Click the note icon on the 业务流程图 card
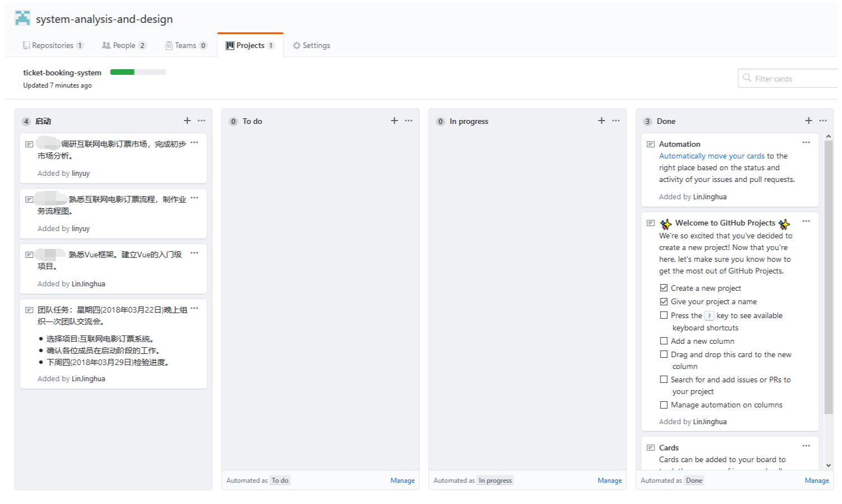Viewport: 842px width, 504px height. pos(29,199)
